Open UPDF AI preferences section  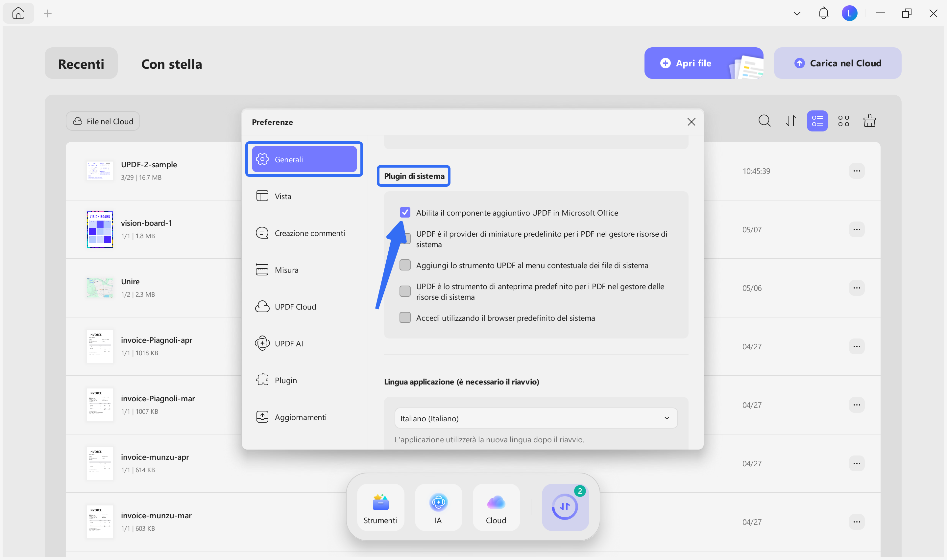(x=304, y=343)
